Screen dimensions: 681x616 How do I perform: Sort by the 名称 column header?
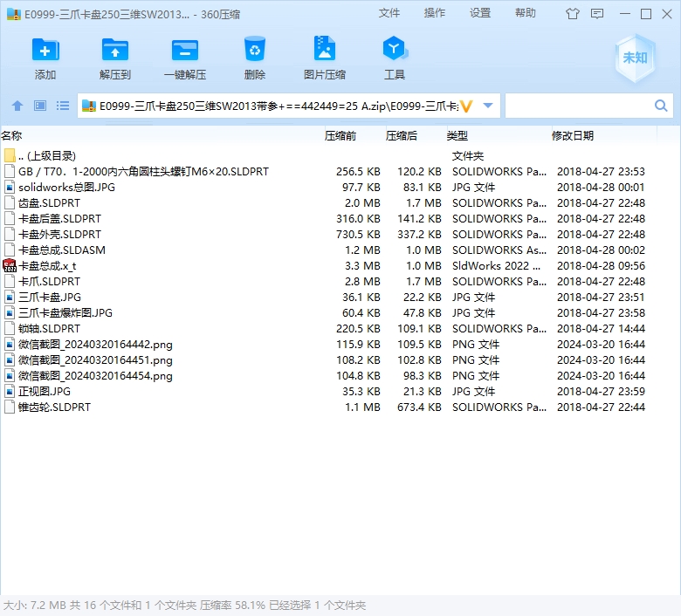[11, 136]
